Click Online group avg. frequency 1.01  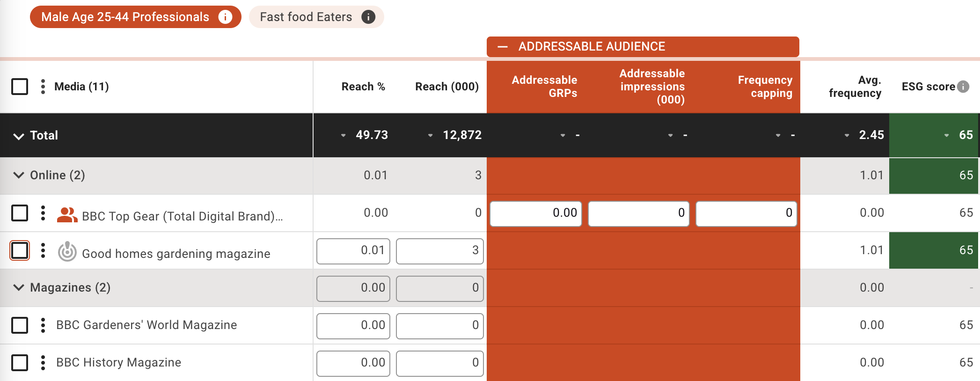pos(871,175)
